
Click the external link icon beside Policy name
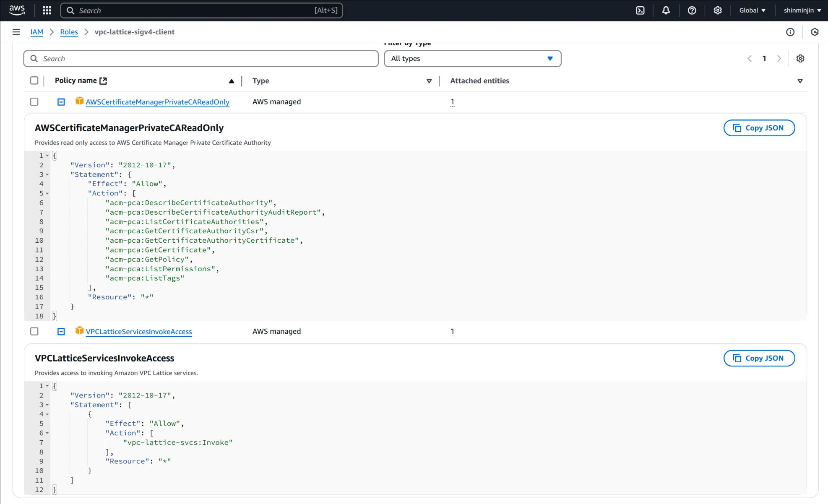(103, 81)
